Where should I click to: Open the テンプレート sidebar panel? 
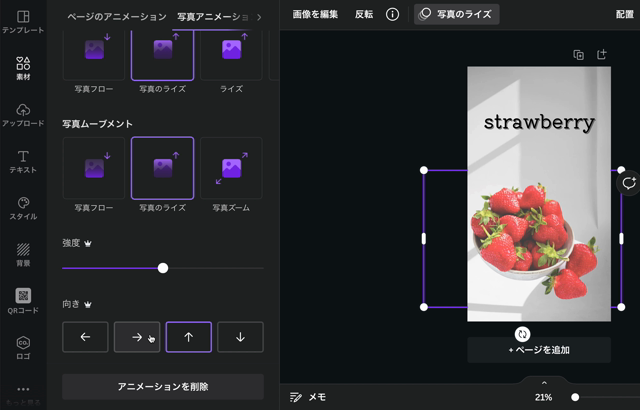click(x=23, y=22)
